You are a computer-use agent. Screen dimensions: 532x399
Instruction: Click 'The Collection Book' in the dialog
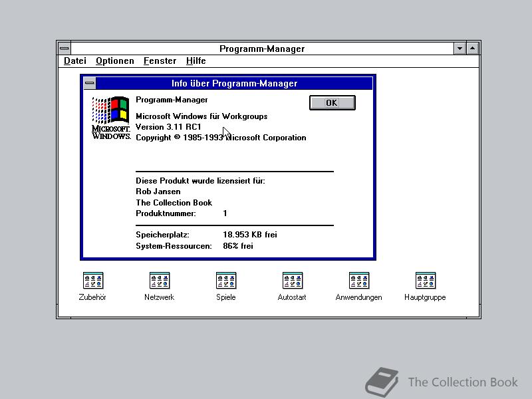[174, 203]
